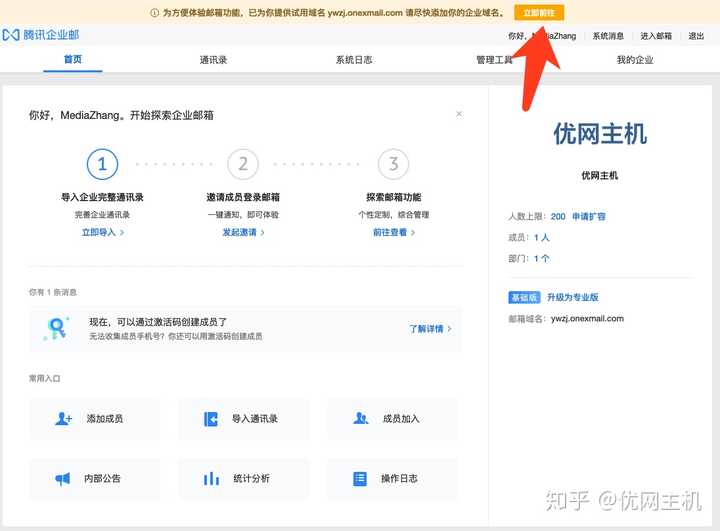The width and height of the screenshot is (720, 531).
Task: Open the 导入通讯录 shortcut
Action: click(x=244, y=419)
